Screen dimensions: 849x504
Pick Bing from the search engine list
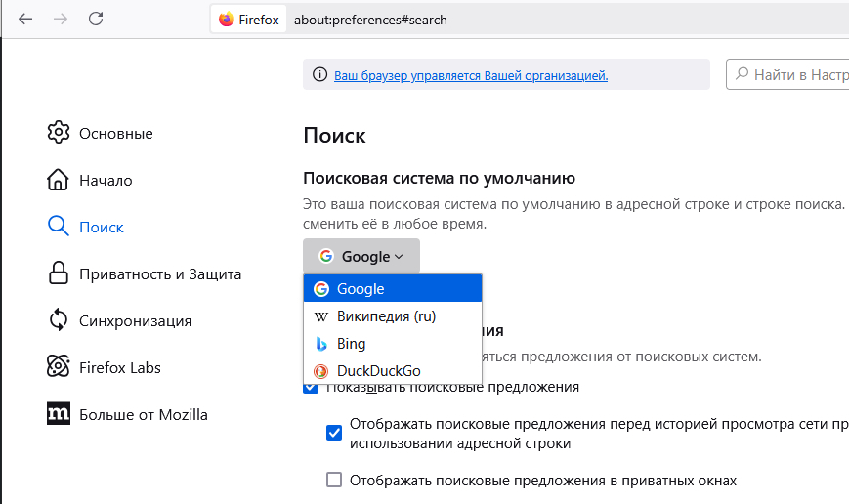[352, 344]
